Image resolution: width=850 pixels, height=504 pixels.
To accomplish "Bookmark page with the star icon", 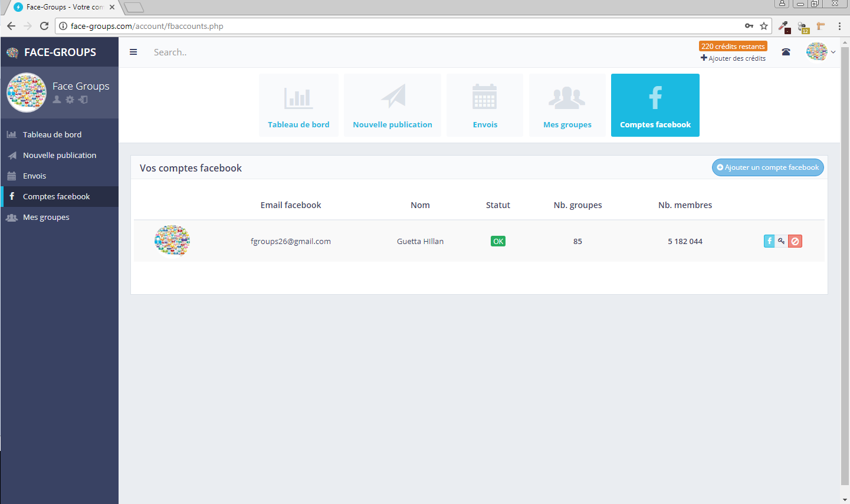I will point(764,26).
